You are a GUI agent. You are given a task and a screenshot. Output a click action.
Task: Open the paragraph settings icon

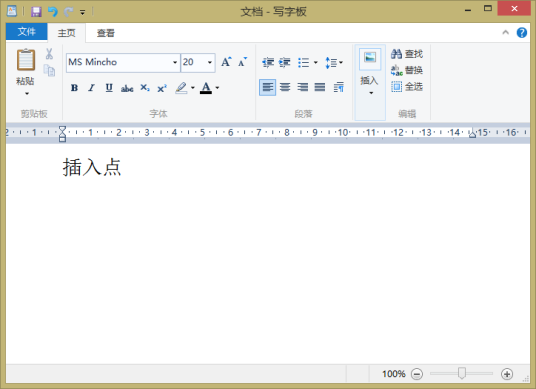339,88
